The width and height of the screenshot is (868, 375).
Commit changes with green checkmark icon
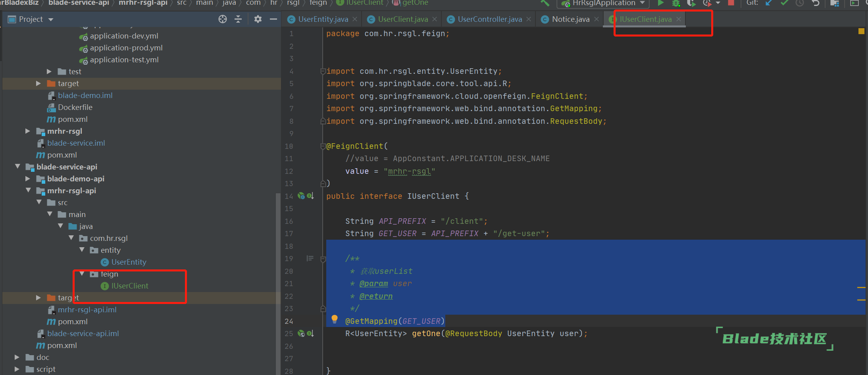(x=784, y=3)
